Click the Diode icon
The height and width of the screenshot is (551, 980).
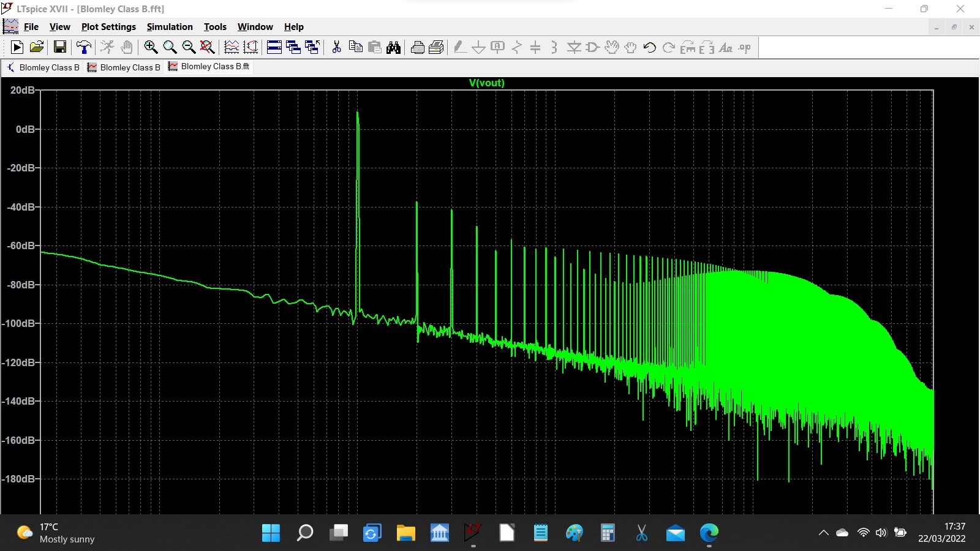(574, 47)
